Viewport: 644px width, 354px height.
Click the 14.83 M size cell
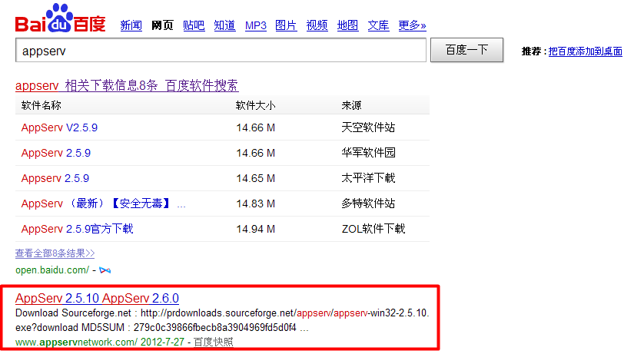coord(255,203)
